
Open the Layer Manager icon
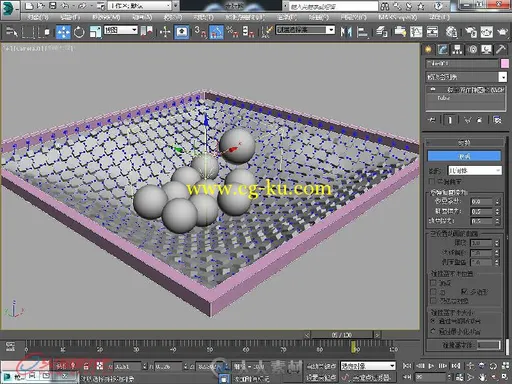[382, 32]
